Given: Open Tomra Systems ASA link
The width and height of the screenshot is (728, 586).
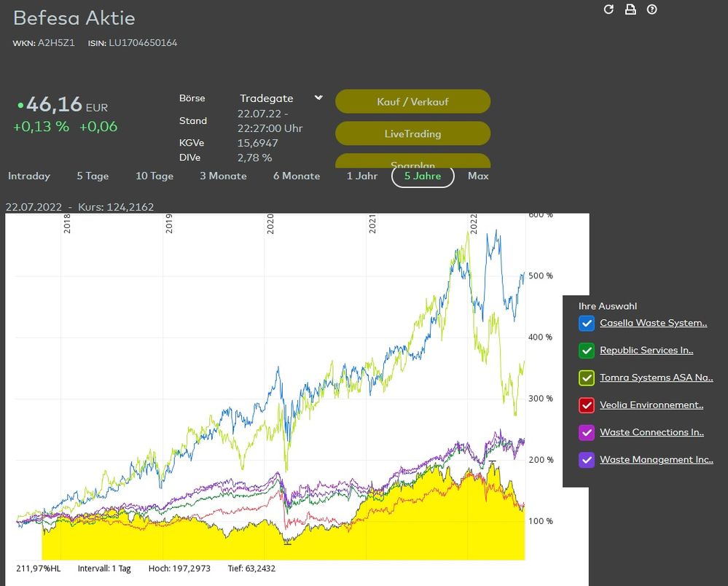Looking at the screenshot, I should 657,378.
